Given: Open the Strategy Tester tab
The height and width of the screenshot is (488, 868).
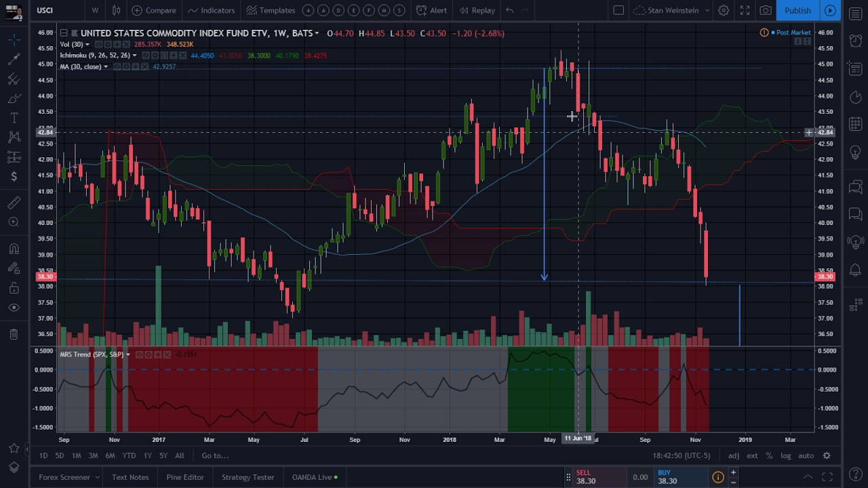Looking at the screenshot, I should (248, 477).
